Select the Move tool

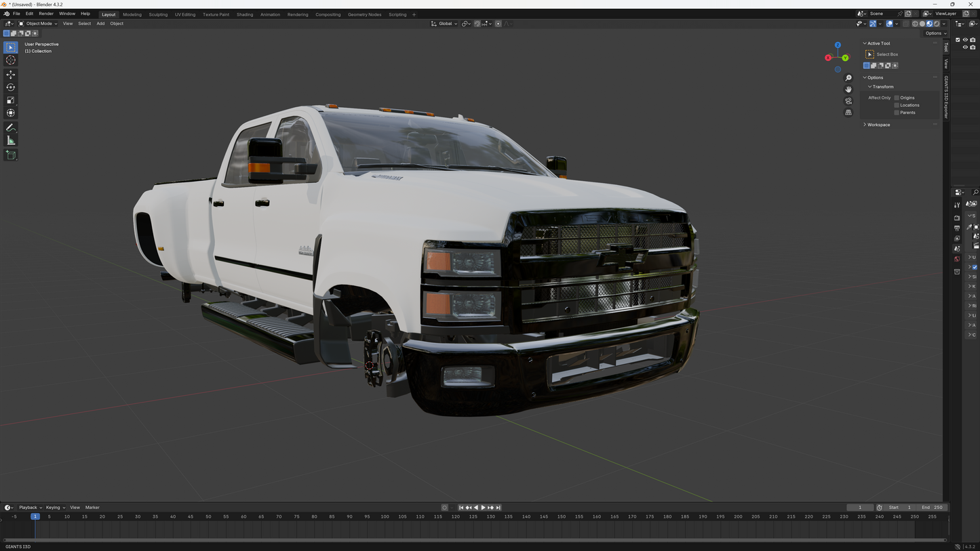(x=11, y=75)
